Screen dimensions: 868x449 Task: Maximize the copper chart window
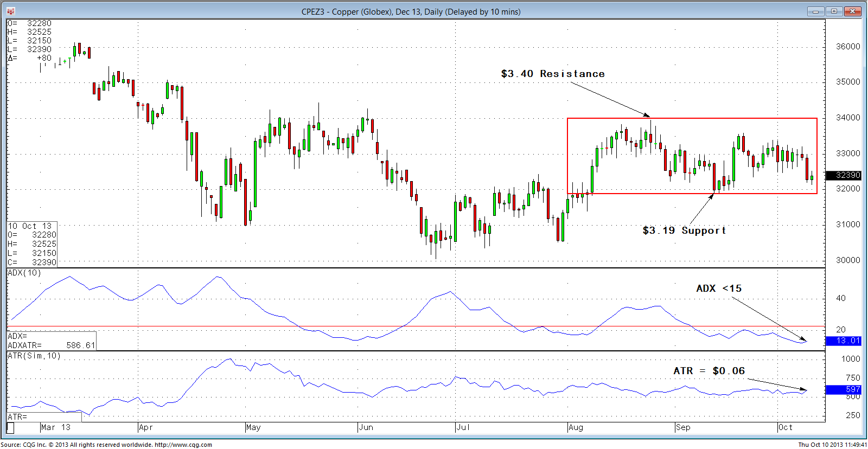834,11
